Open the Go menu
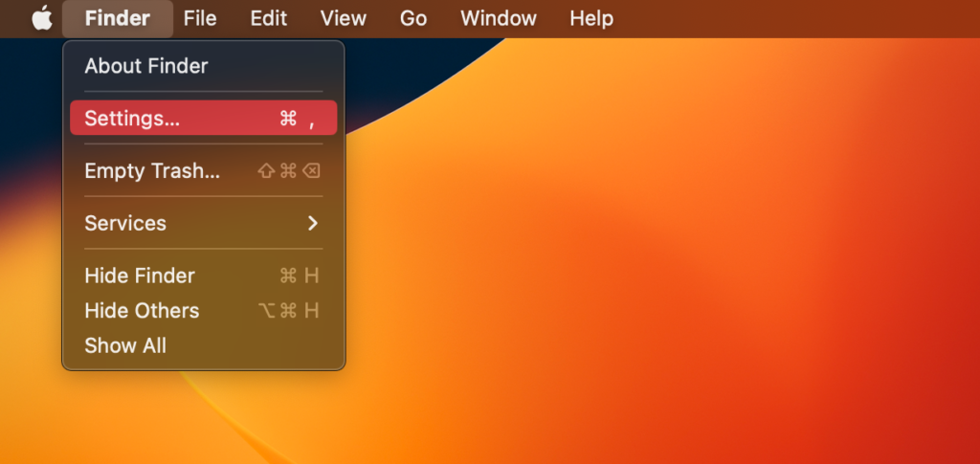Image resolution: width=980 pixels, height=464 pixels. point(412,18)
